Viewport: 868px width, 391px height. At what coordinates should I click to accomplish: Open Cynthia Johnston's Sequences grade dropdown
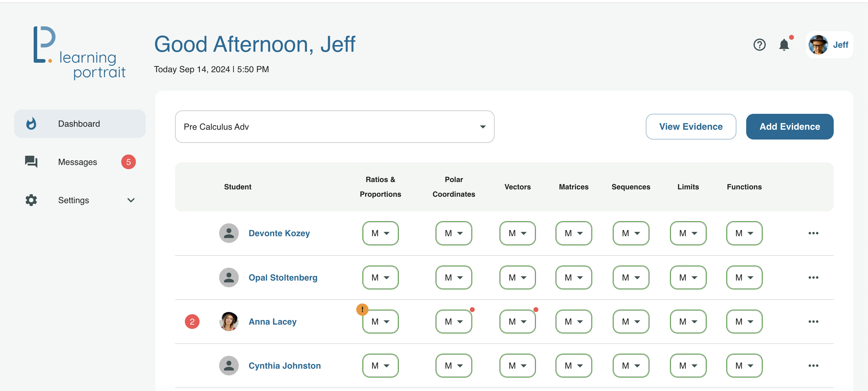pos(631,366)
